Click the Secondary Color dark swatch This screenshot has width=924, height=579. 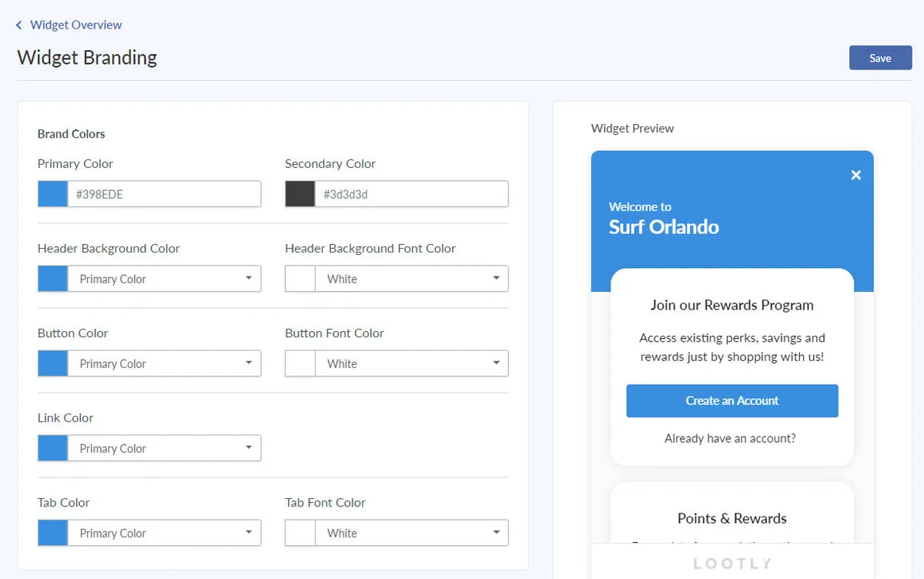point(300,194)
